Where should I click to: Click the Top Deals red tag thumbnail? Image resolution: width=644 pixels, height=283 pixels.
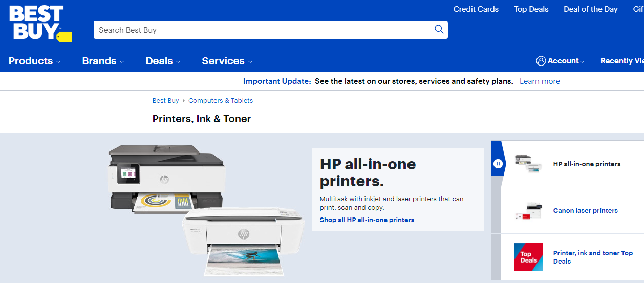point(528,257)
